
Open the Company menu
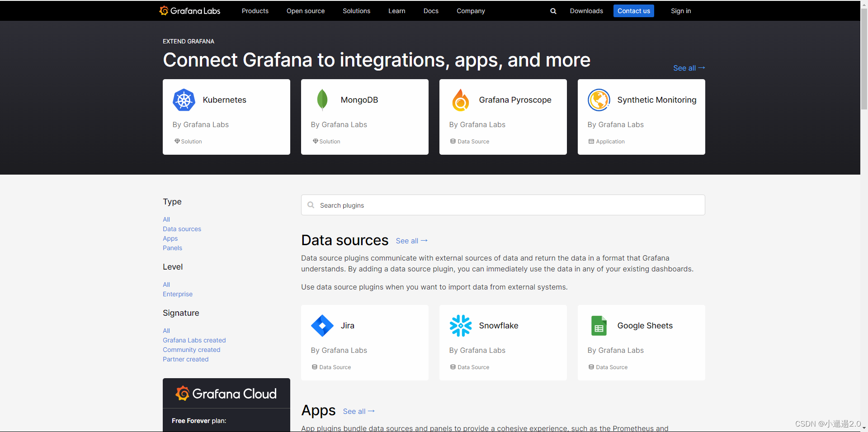pos(471,11)
